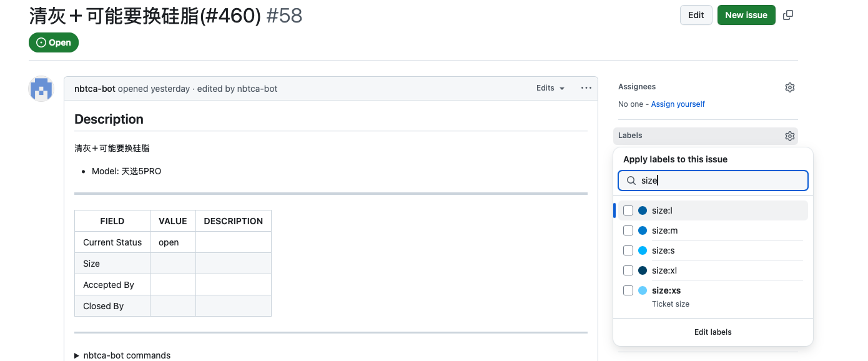Click the copy issue link icon
Image resolution: width=868 pixels, height=361 pixels.
tap(788, 15)
